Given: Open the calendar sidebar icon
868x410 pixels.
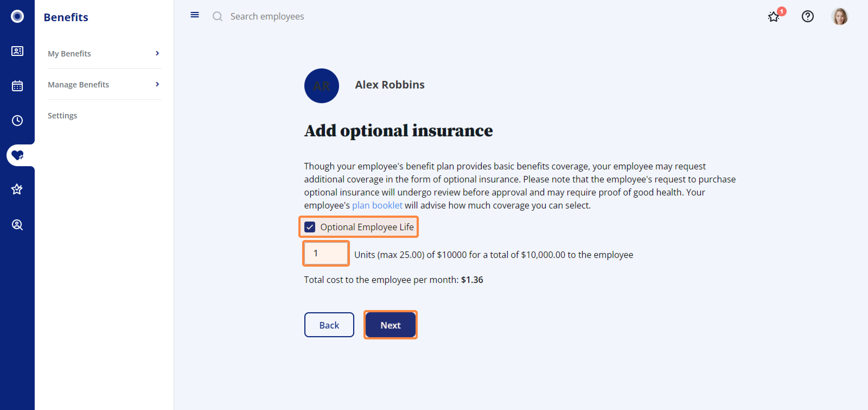Looking at the screenshot, I should click(17, 86).
